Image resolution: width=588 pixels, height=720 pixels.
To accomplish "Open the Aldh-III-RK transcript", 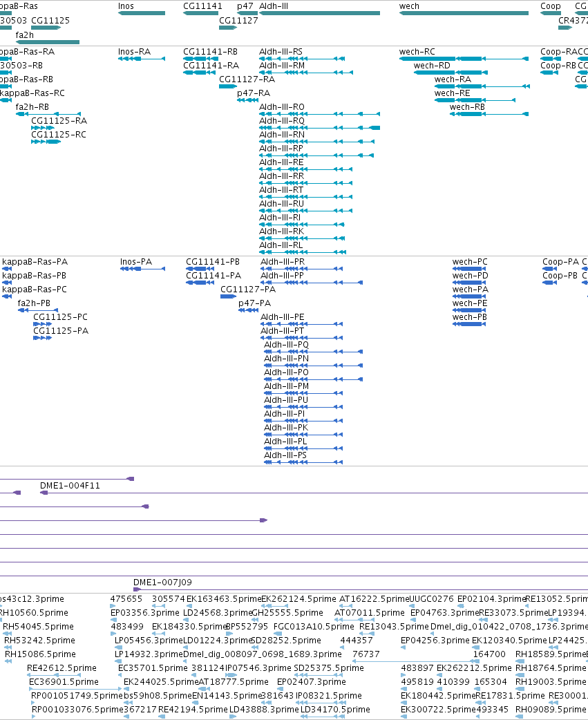I will pyautogui.click(x=302, y=238).
